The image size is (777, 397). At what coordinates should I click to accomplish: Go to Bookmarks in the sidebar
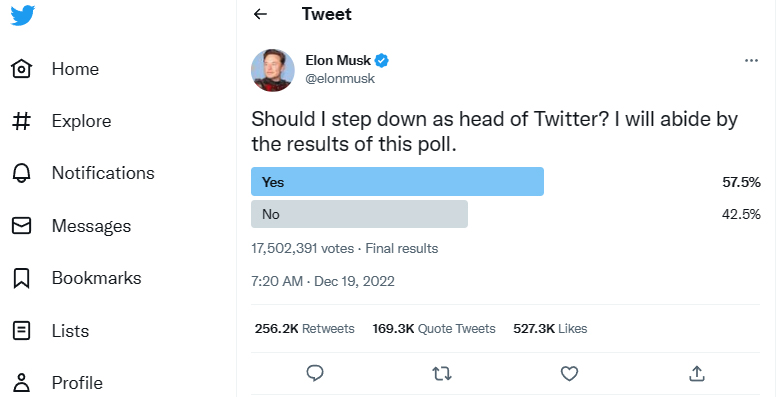[x=76, y=278]
